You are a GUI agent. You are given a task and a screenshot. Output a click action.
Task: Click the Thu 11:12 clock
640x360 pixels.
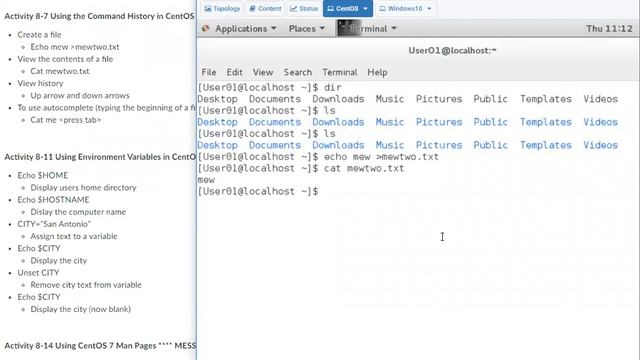click(609, 29)
